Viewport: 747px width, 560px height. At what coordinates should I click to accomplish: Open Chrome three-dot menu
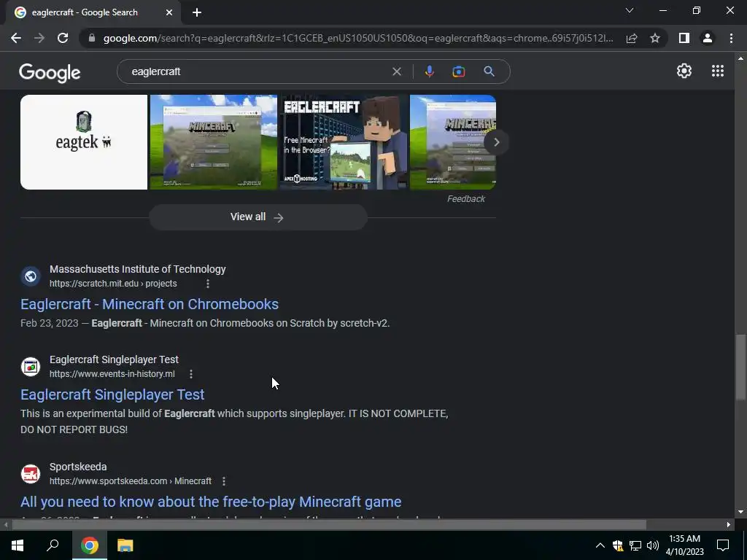(731, 38)
